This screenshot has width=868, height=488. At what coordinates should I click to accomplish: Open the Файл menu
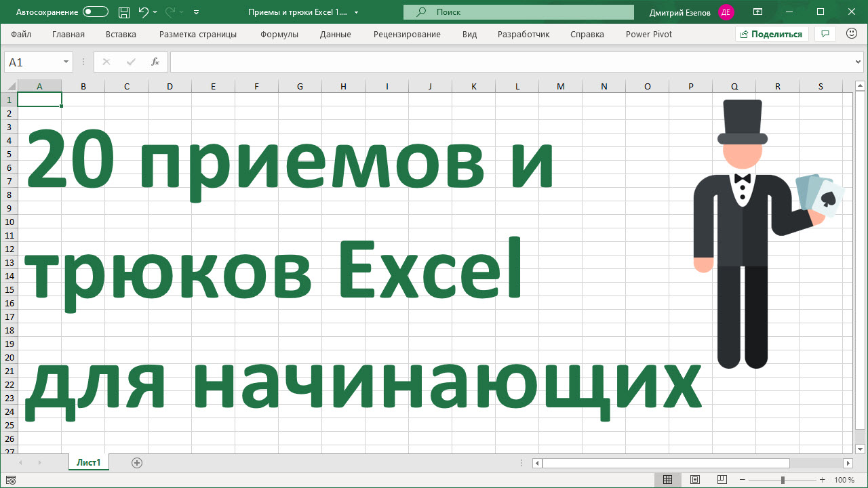coord(21,34)
